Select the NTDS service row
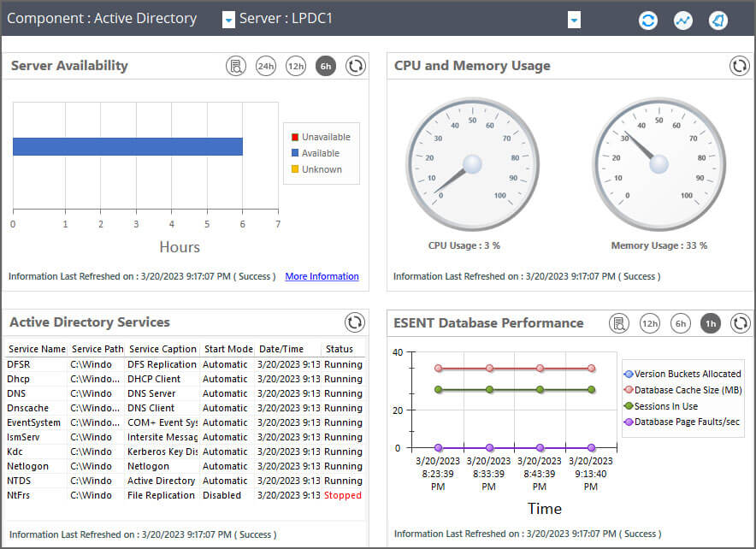The image size is (756, 549). (x=185, y=481)
